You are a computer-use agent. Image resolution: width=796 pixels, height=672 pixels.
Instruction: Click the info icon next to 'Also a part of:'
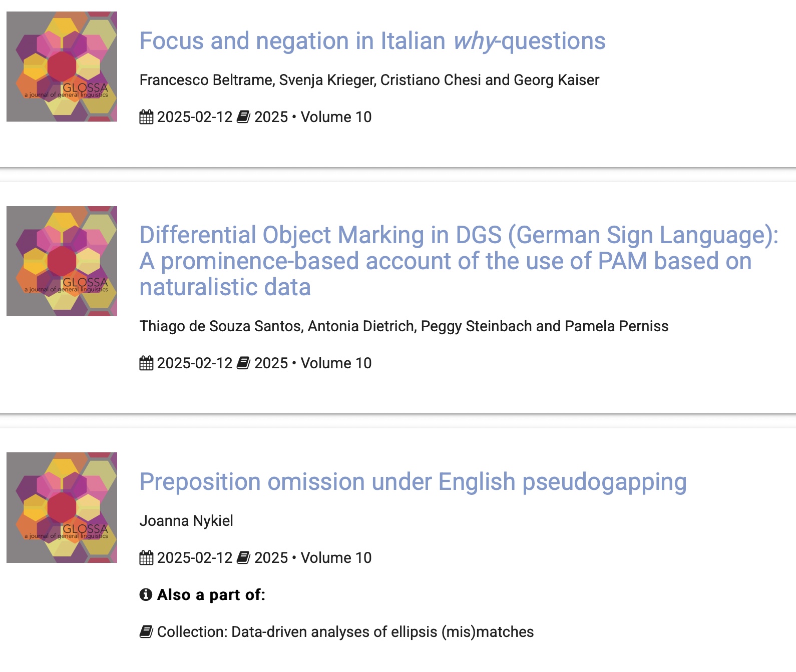[x=146, y=595]
